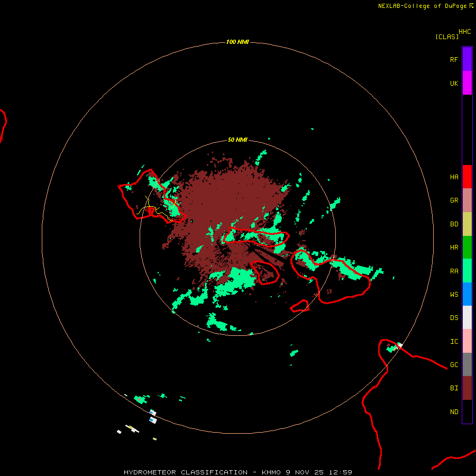Screen dimensions: 476x476
Task: Click the dark green HR swatch
Action: coord(467,247)
